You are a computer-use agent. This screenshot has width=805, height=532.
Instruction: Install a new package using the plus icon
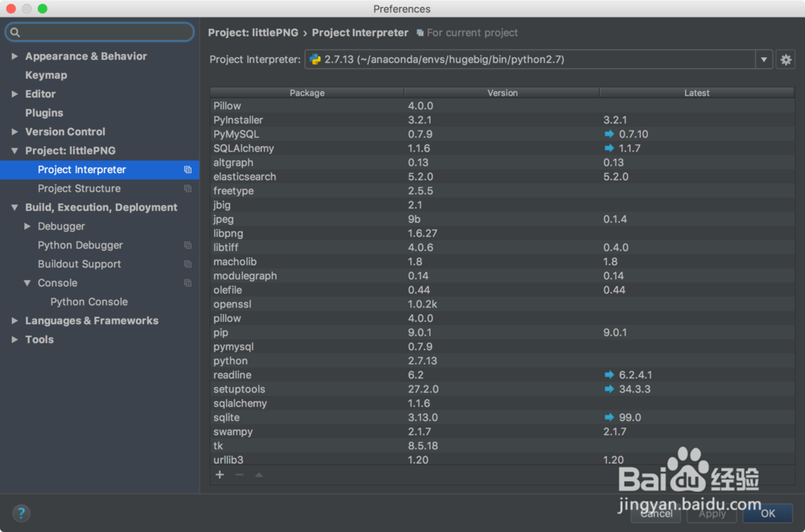pos(219,475)
